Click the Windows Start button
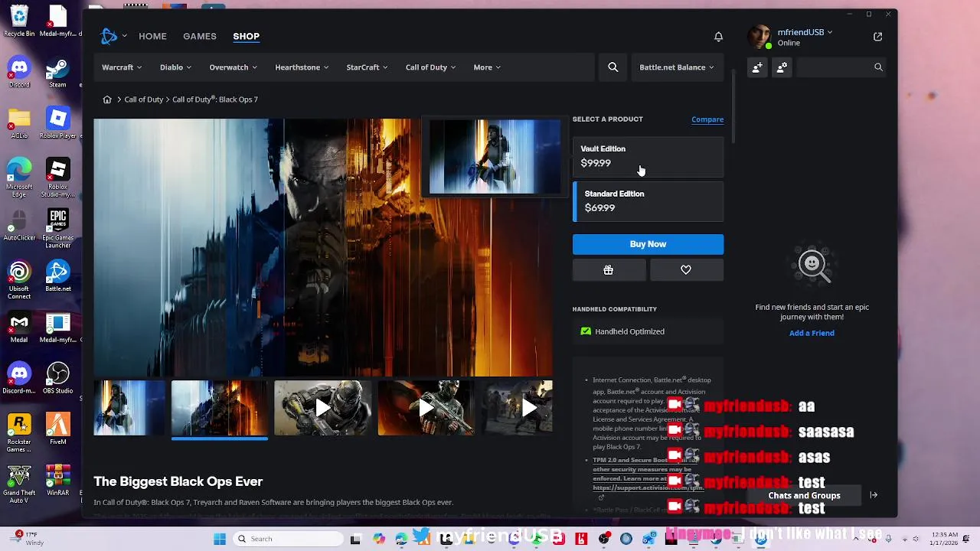This screenshot has height=551, width=980. (x=220, y=539)
